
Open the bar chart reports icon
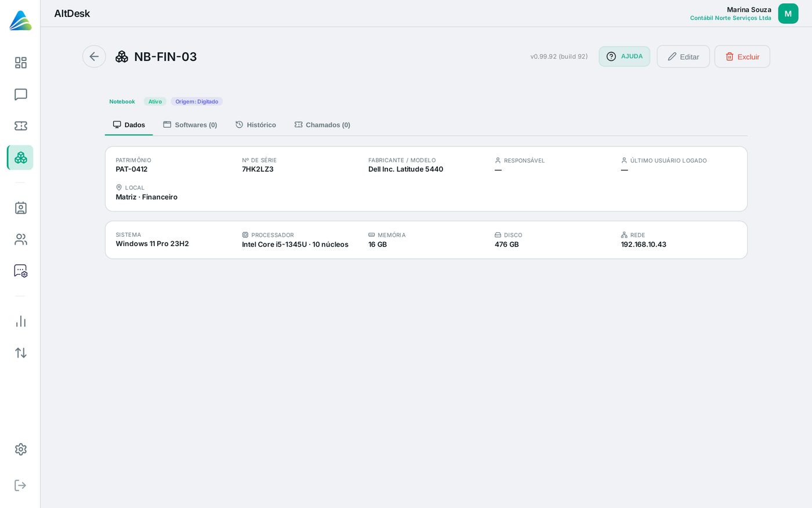(x=21, y=322)
